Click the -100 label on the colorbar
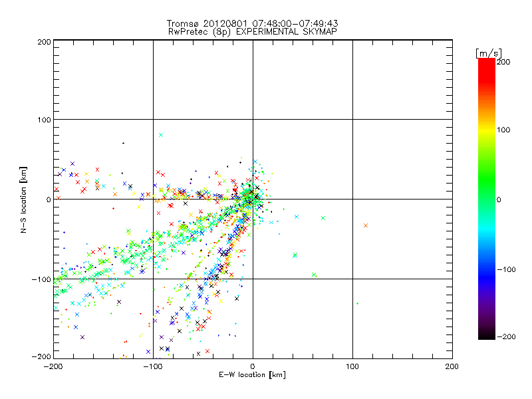 (x=506, y=270)
